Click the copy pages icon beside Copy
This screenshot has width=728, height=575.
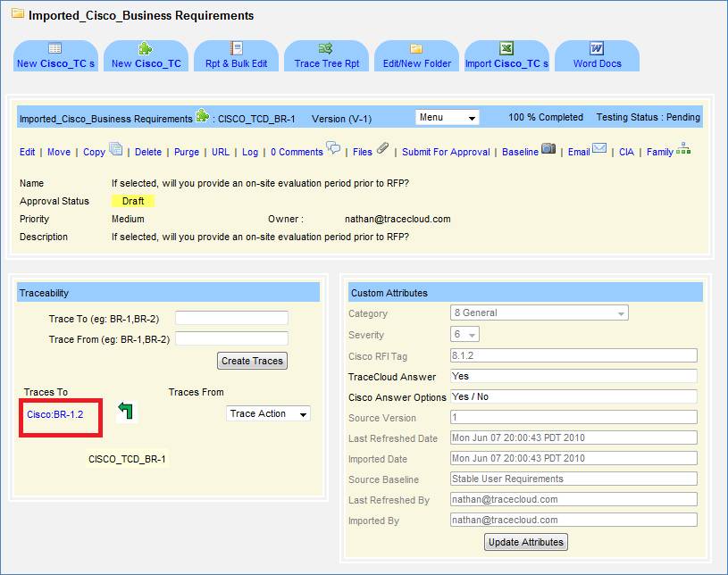point(115,148)
